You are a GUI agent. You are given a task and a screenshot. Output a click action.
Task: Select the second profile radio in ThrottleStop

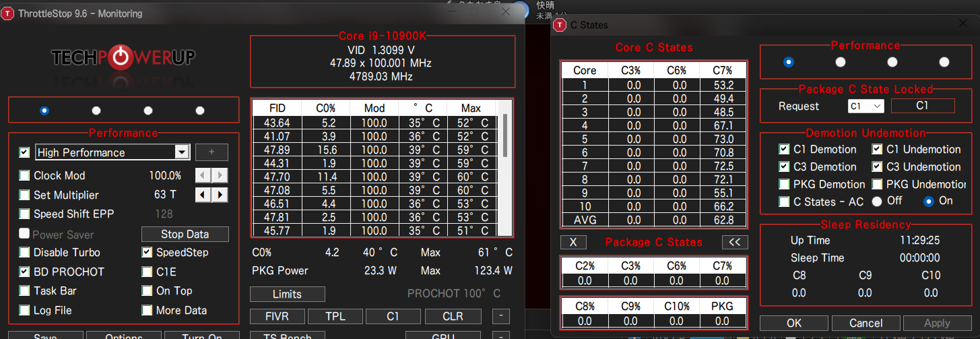[x=96, y=111]
